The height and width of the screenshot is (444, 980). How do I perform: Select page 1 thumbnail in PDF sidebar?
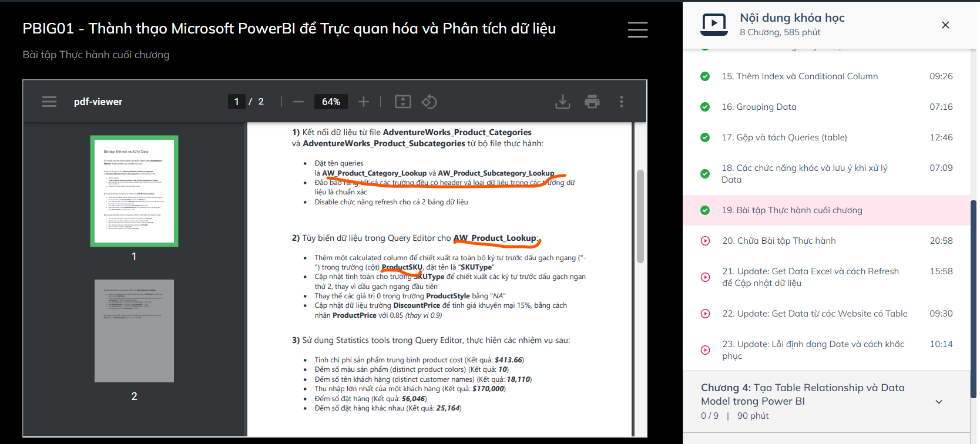(x=134, y=191)
